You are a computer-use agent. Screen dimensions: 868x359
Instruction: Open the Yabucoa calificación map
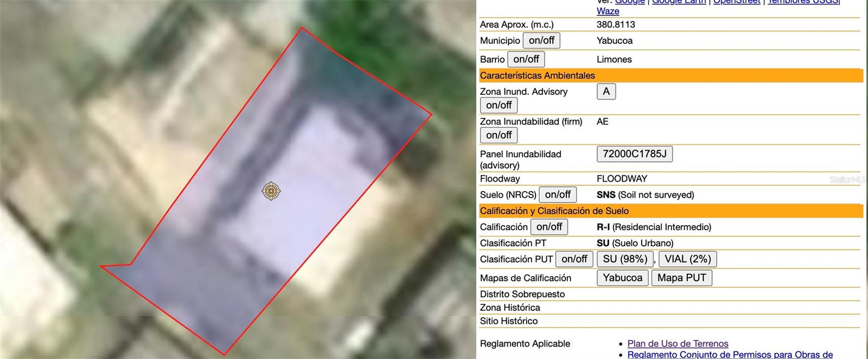622,278
